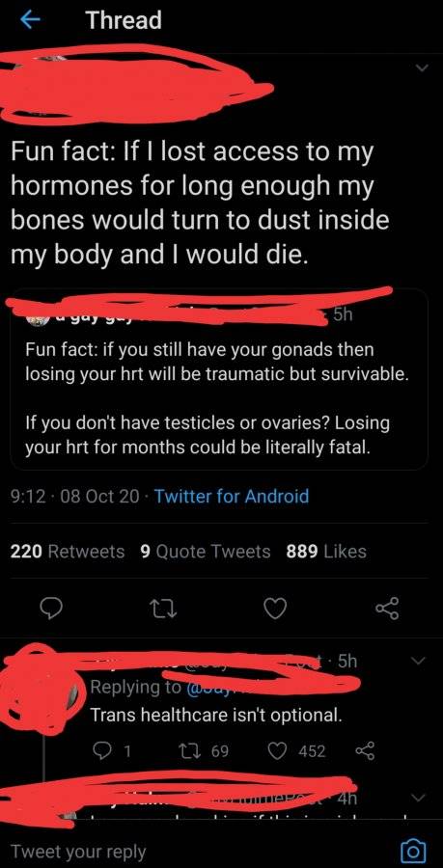Open main tweet options chevron
443x868 pixels.
pos(423,68)
